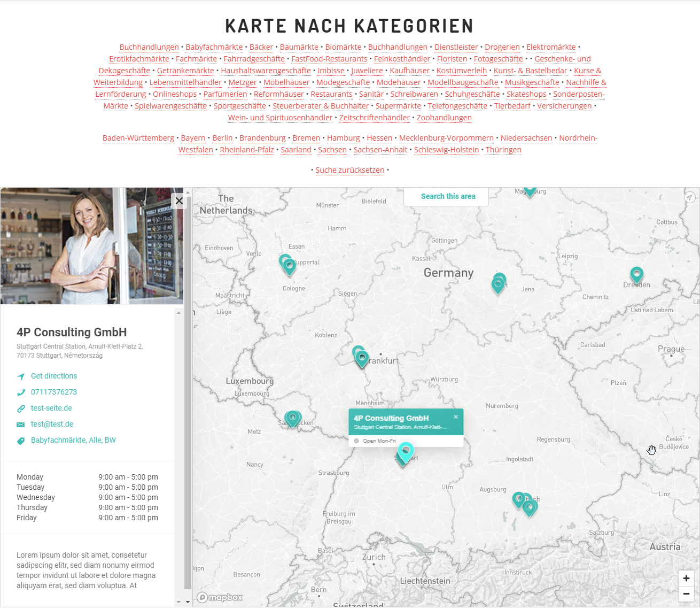Zoom in with the map plus button

[686, 578]
